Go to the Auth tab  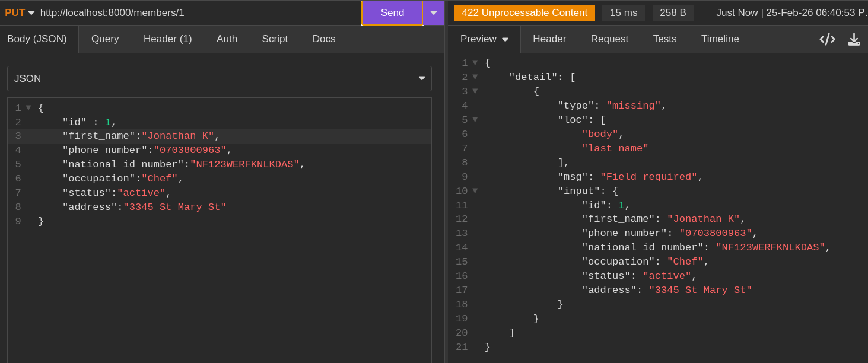click(x=227, y=39)
